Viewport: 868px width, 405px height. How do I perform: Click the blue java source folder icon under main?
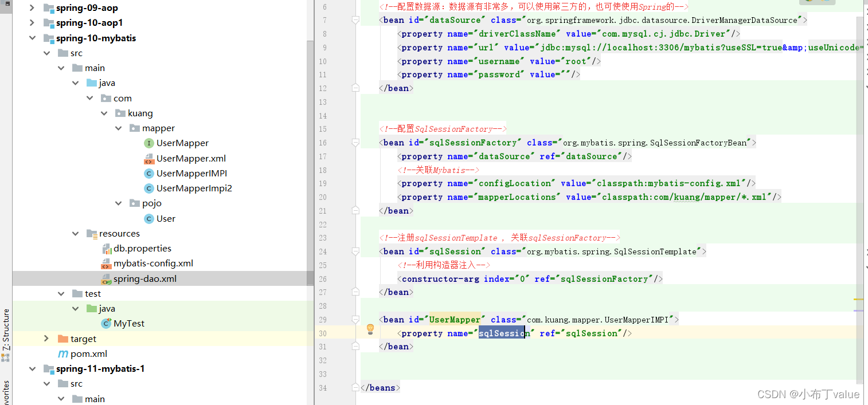pyautogui.click(x=92, y=83)
